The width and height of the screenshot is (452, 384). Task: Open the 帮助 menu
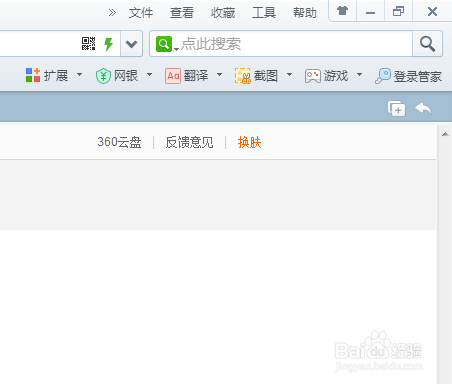tap(305, 13)
